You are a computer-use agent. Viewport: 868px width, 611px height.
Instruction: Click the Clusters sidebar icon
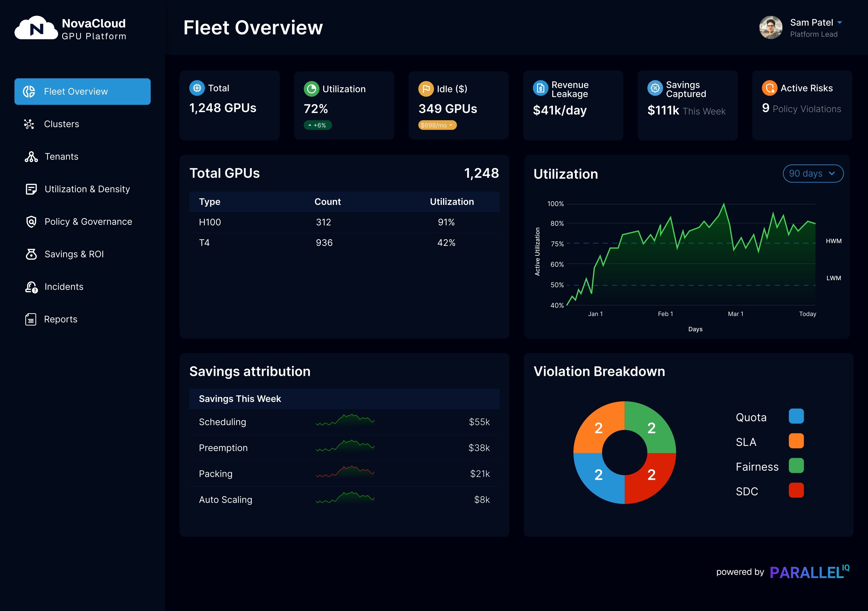click(x=29, y=124)
